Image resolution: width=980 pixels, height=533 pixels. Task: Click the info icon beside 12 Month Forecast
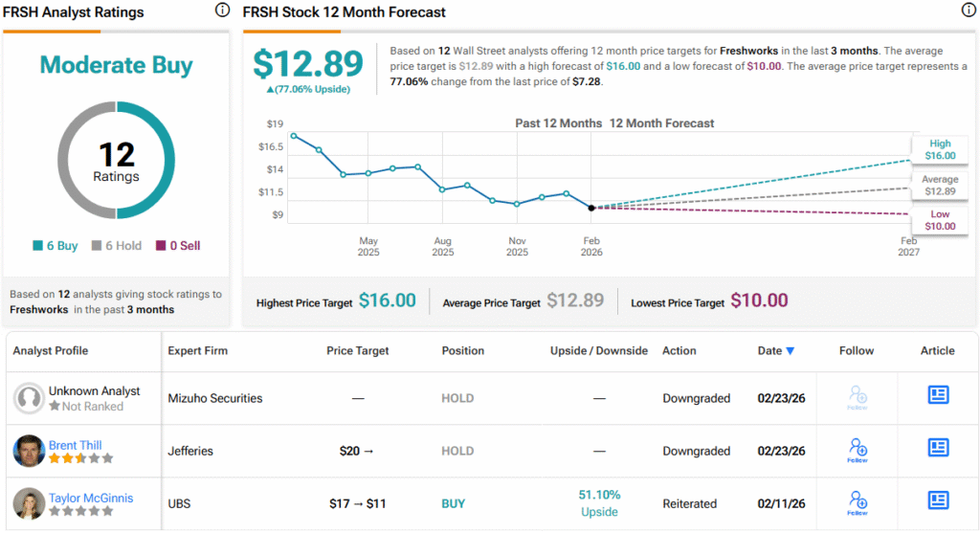click(x=968, y=11)
